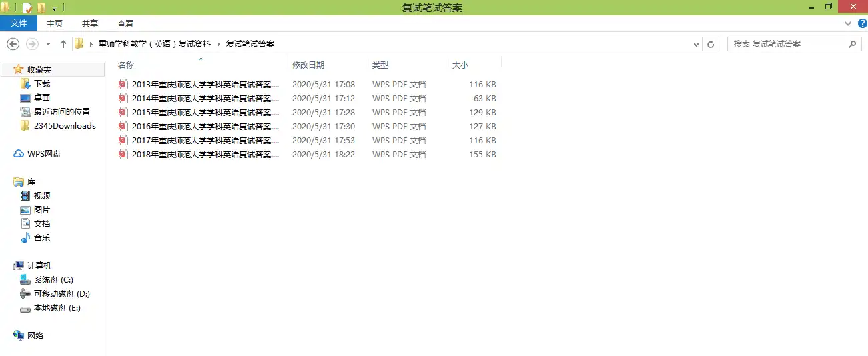The image size is (868, 356).
Task: Click the WPS网盘 cloud icon
Action: (19, 154)
